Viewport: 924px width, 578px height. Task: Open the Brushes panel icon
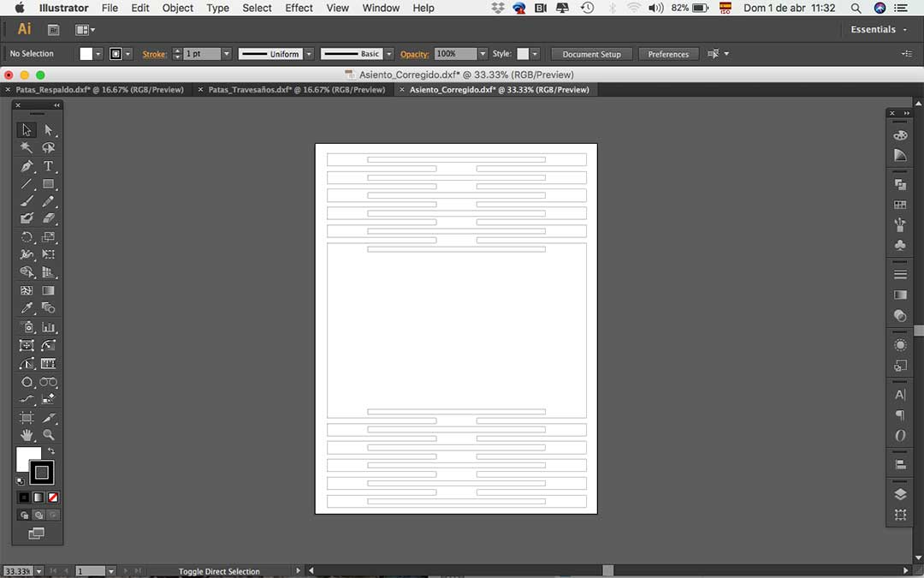point(900,224)
